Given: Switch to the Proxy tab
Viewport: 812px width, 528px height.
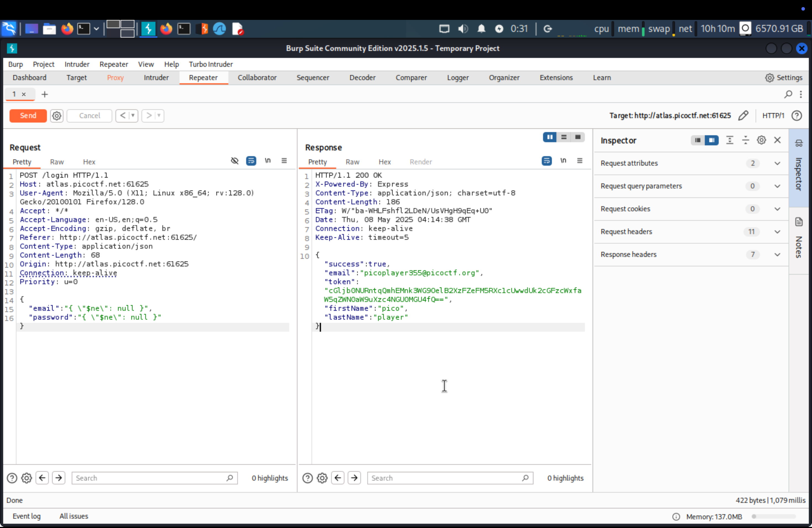Looking at the screenshot, I should coord(115,78).
